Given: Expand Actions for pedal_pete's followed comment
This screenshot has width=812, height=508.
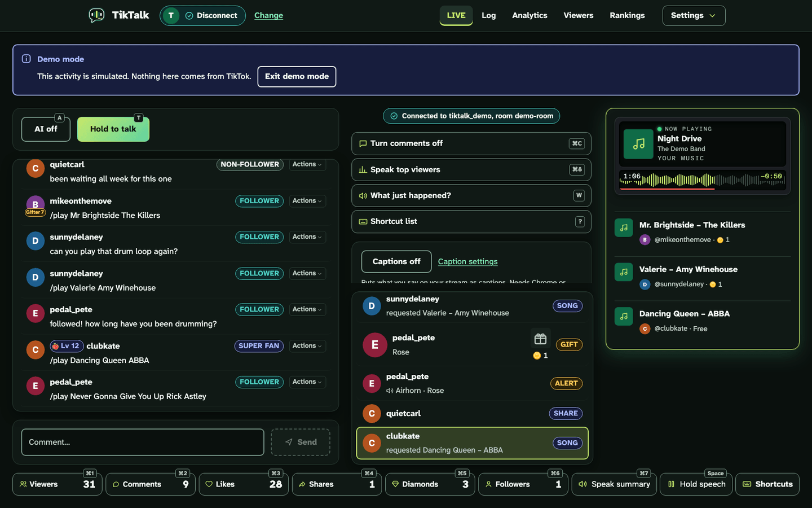Looking at the screenshot, I should tap(307, 309).
